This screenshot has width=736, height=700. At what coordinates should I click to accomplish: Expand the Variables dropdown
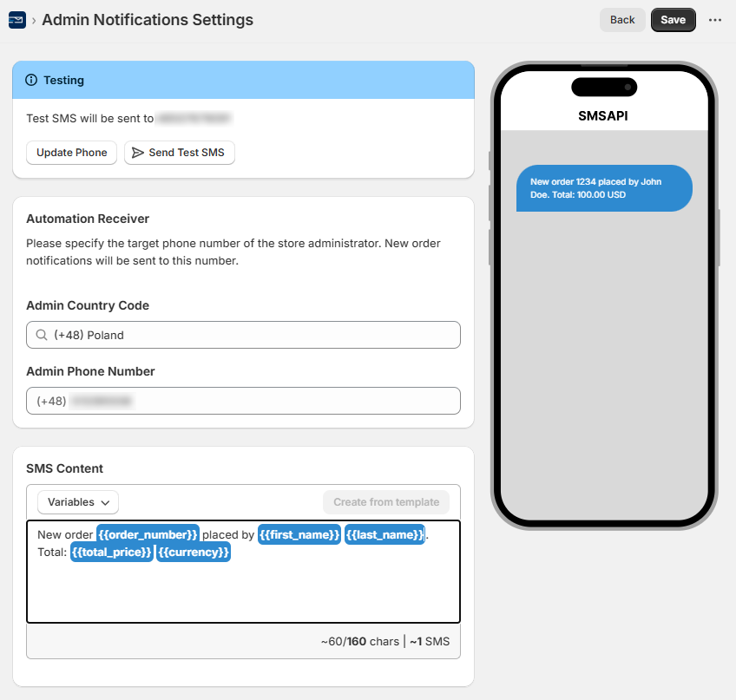click(78, 502)
